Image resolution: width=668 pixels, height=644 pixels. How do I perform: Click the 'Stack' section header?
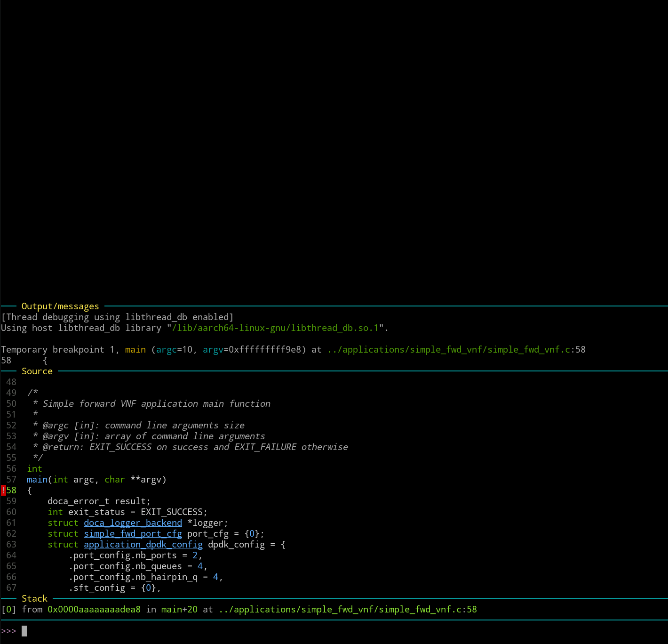tap(34, 599)
